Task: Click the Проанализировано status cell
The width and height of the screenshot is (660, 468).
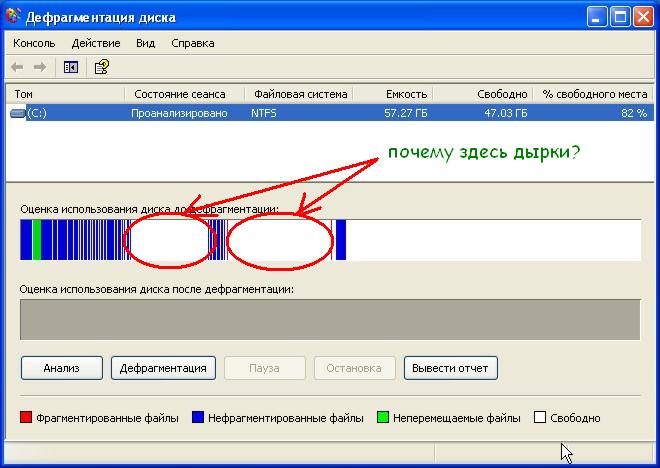Action: click(179, 113)
